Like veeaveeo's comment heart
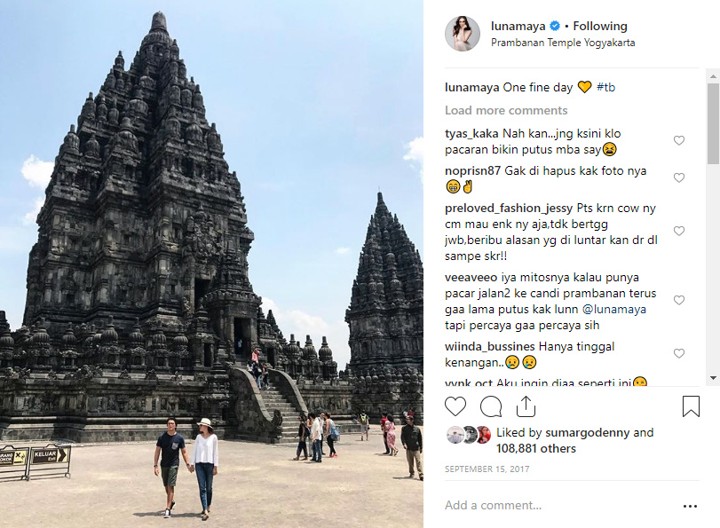Screen dimensions: 720x528 coord(679,300)
